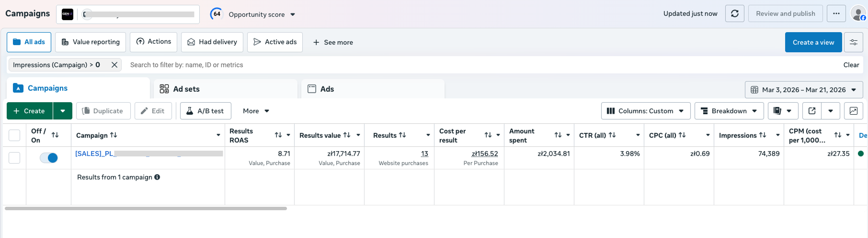Remove the Impressions filter with X

pos(114,65)
